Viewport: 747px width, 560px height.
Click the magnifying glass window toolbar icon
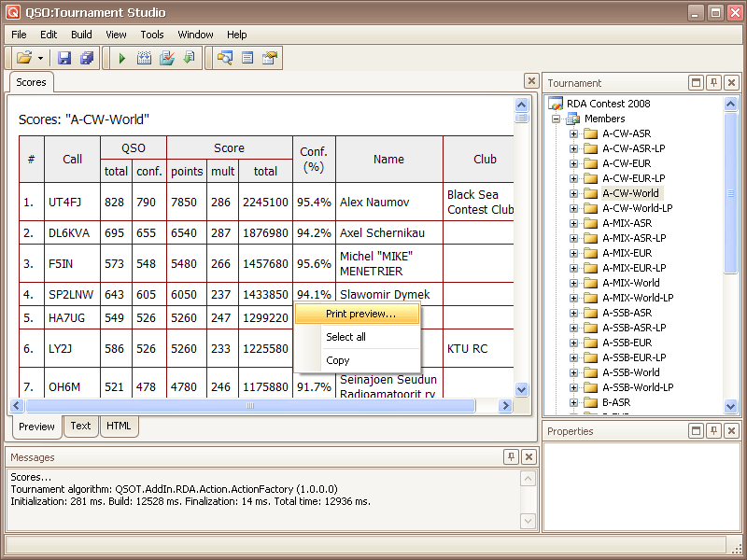click(224, 58)
